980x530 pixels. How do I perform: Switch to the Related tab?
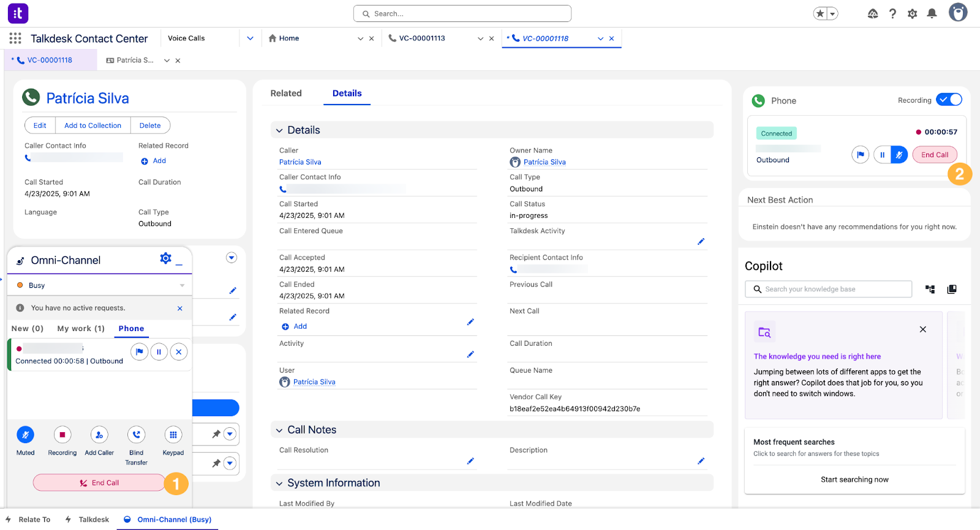click(286, 93)
